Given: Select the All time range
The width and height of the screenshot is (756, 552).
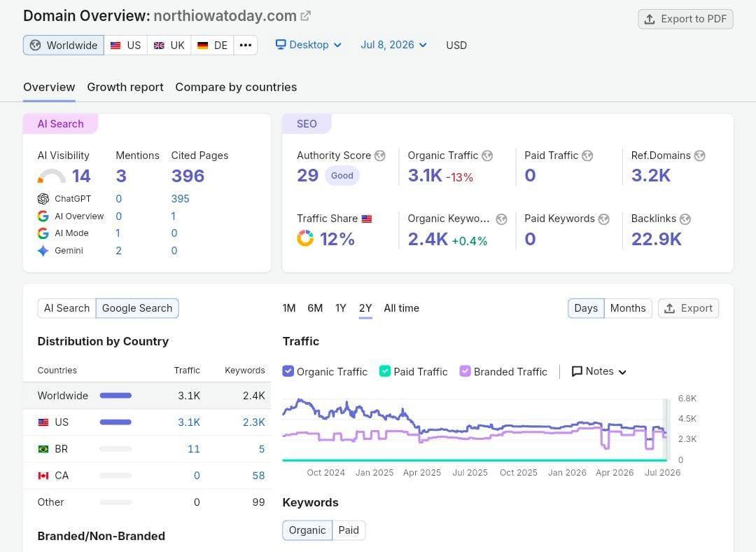Looking at the screenshot, I should coord(402,308).
